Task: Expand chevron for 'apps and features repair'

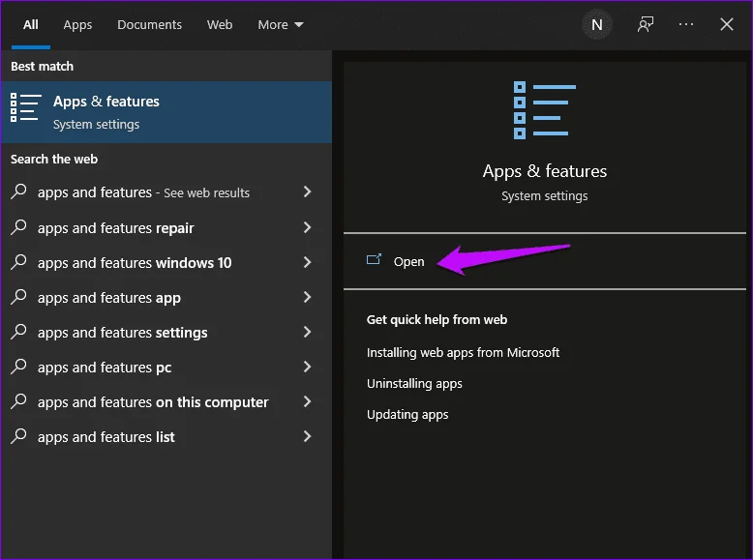Action: pyautogui.click(x=308, y=227)
